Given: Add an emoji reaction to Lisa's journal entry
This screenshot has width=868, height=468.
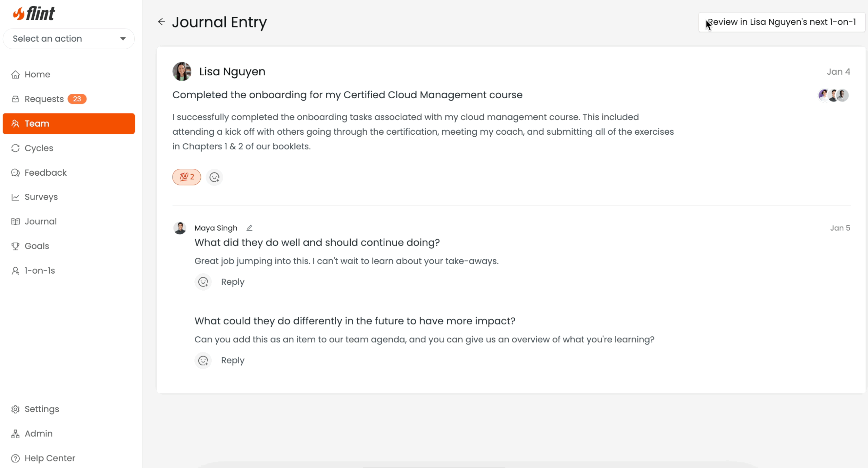Looking at the screenshot, I should point(215,177).
